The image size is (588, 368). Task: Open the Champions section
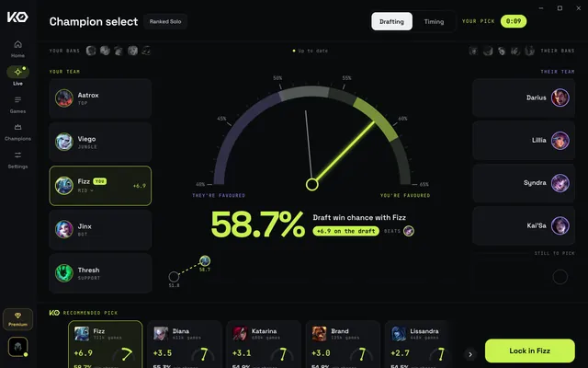pos(17,132)
